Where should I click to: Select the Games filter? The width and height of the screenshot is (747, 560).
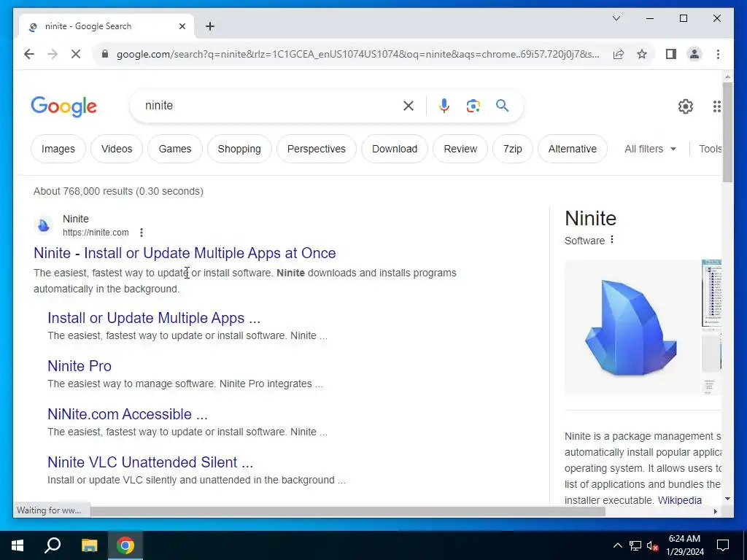point(175,149)
